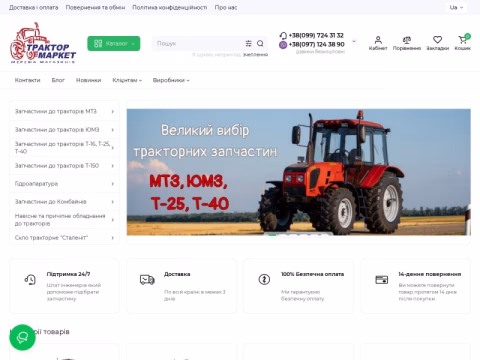
Task: Expand the Клієнтам menu dropdown
Action: point(127,80)
